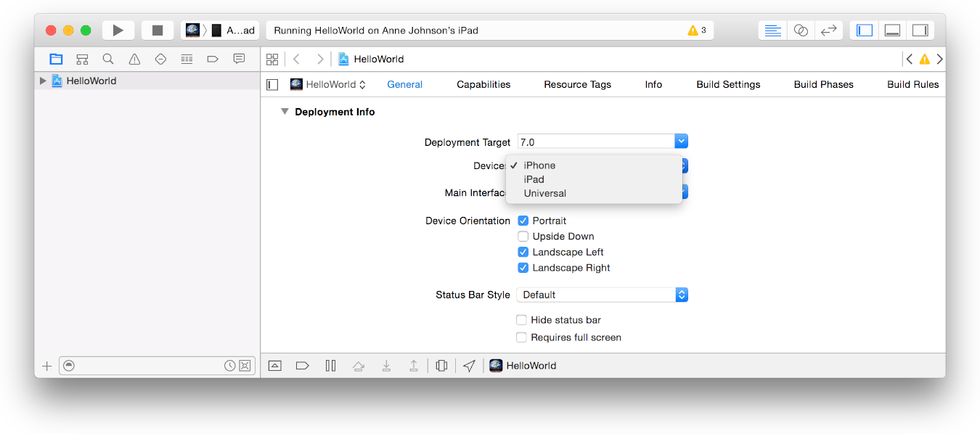This screenshot has width=980, height=434.
Task: Open the Symbol navigator
Action: pos(82,59)
